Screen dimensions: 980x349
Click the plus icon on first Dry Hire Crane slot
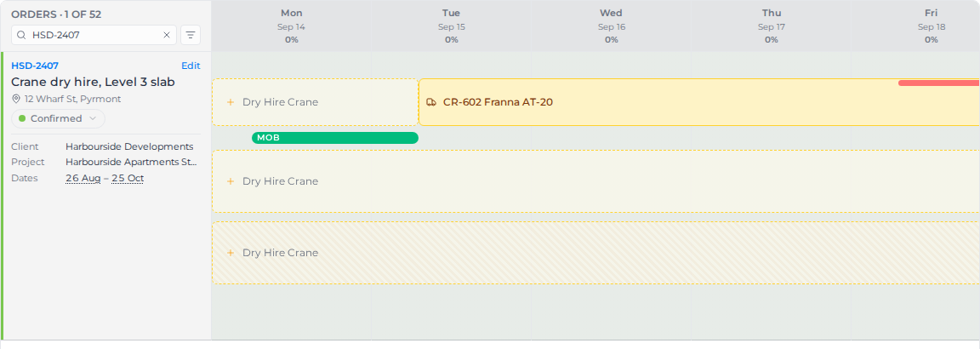pyautogui.click(x=230, y=102)
